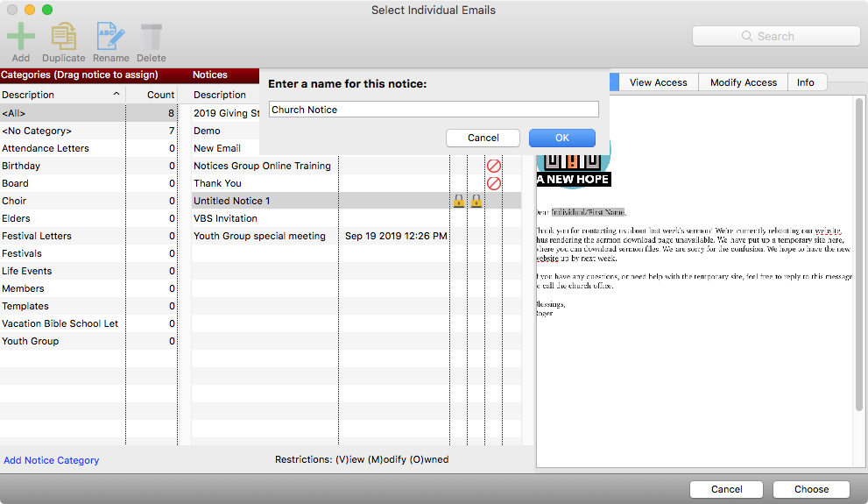868x504 pixels.
Task: Open the Info tab
Action: point(805,82)
